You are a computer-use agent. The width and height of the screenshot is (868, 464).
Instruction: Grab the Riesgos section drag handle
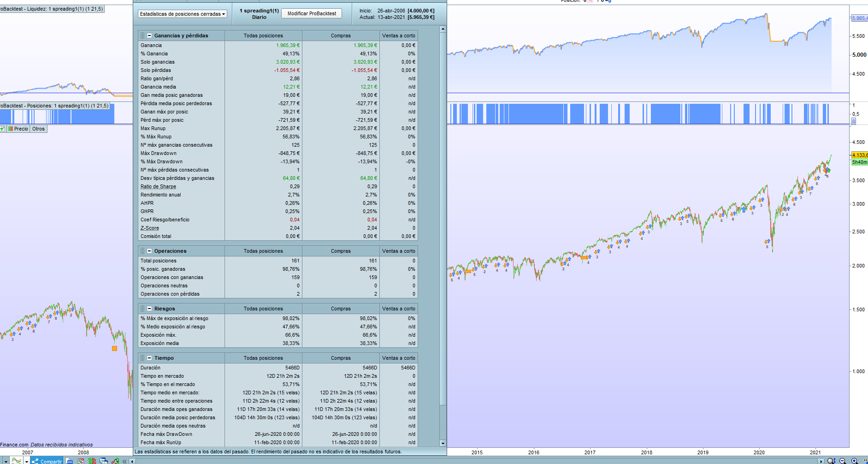(x=142, y=309)
